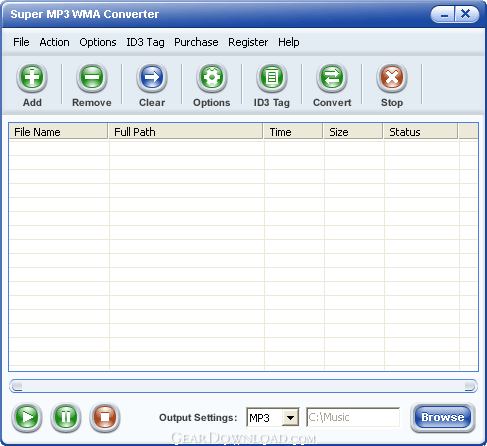The width and height of the screenshot is (487, 446).
Task: Click the green Add files icon
Action: pos(32,78)
